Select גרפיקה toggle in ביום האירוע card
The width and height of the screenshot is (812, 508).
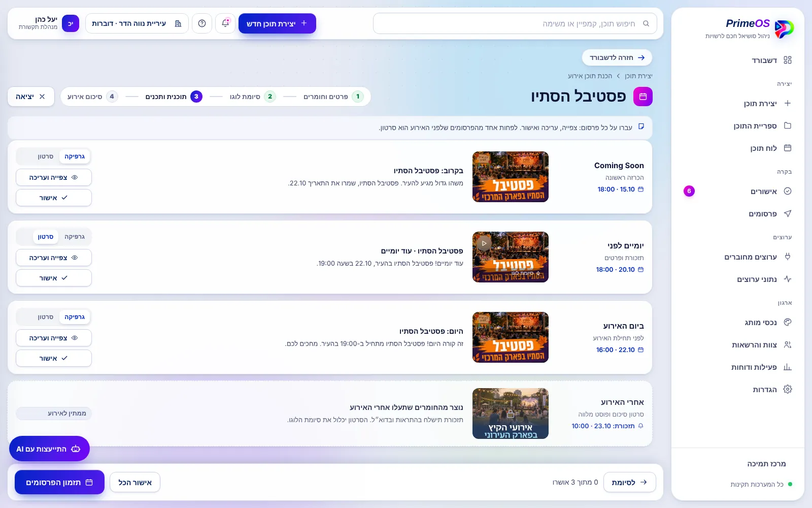click(75, 317)
